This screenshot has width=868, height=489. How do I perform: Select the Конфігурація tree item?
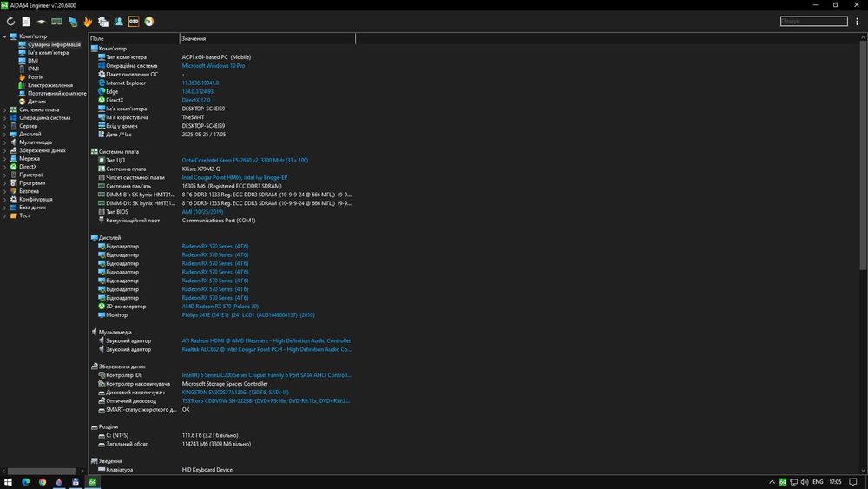tap(36, 200)
